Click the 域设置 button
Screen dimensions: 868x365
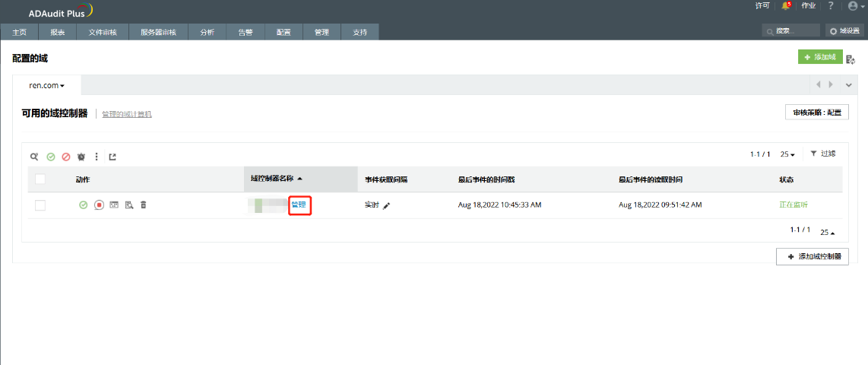tap(844, 30)
